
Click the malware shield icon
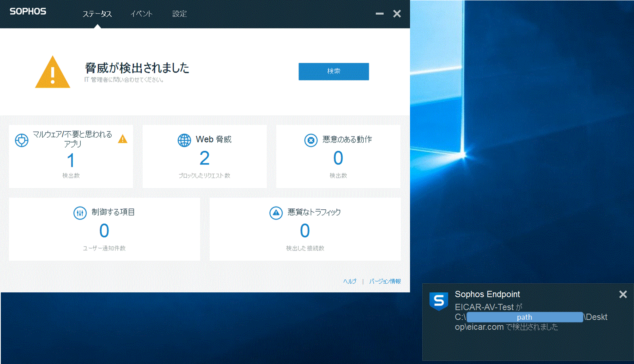point(22,140)
